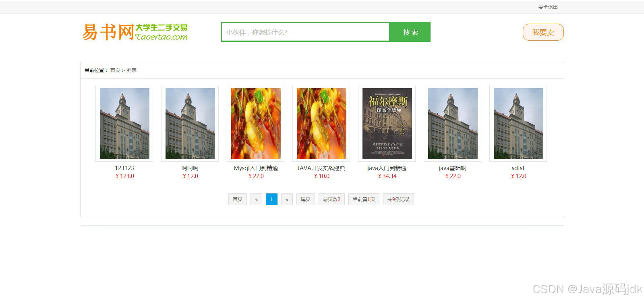644x300 pixels.
Task: Click the java入门到精通 title link
Action: 387,168
